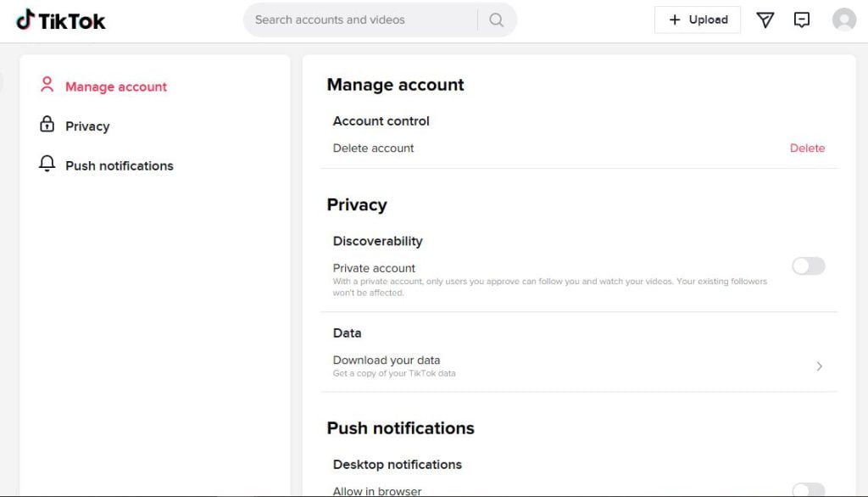Click the profile avatar icon
The width and height of the screenshot is (868, 497).
click(x=844, y=20)
